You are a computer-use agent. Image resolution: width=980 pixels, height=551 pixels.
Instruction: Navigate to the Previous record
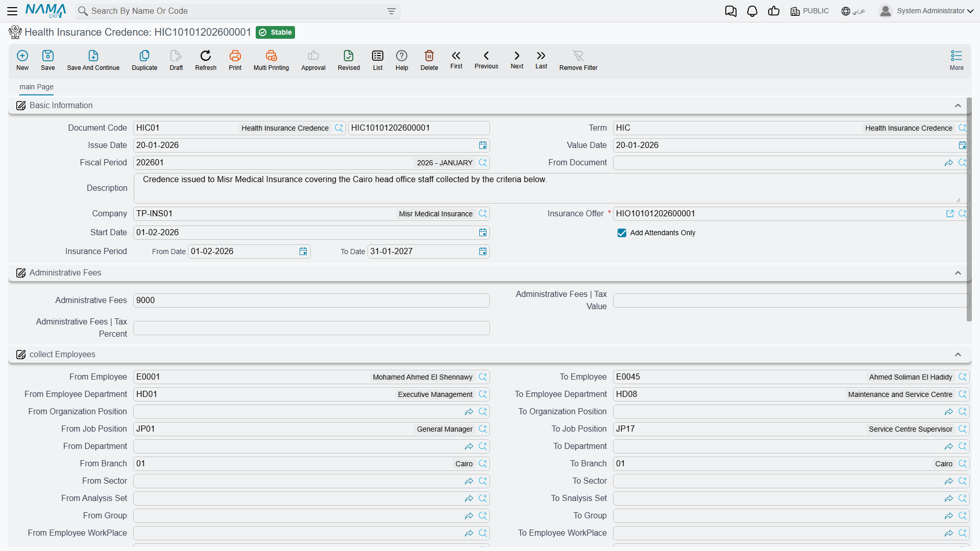(486, 59)
